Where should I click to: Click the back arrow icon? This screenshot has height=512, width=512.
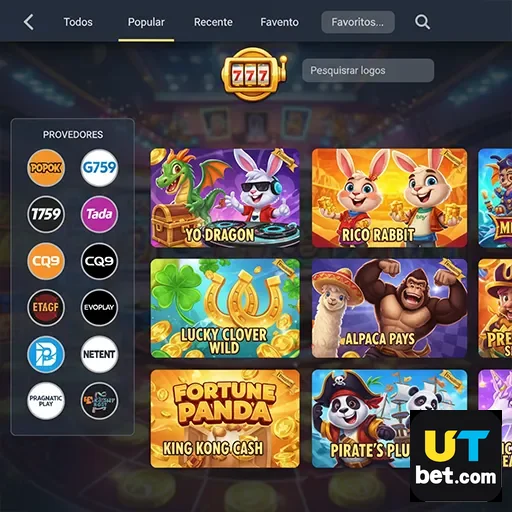pos(29,22)
